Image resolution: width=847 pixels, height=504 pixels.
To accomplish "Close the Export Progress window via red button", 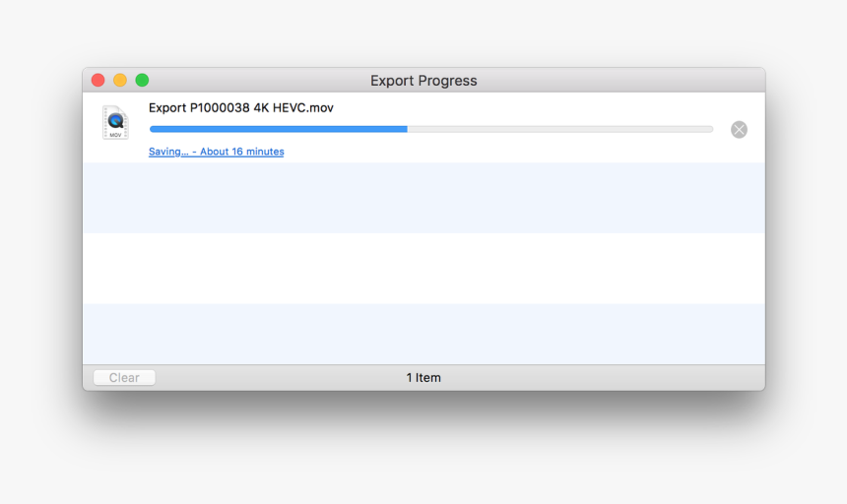I will click(x=98, y=81).
